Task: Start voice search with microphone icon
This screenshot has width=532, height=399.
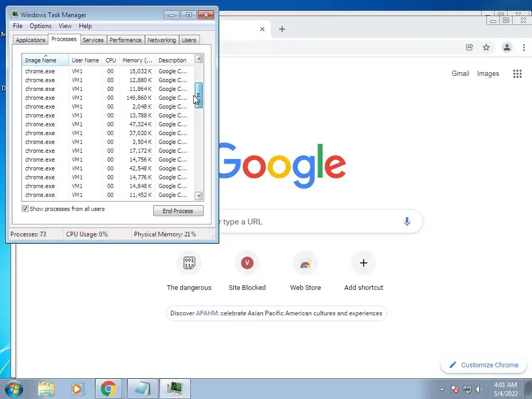Action: tap(407, 221)
